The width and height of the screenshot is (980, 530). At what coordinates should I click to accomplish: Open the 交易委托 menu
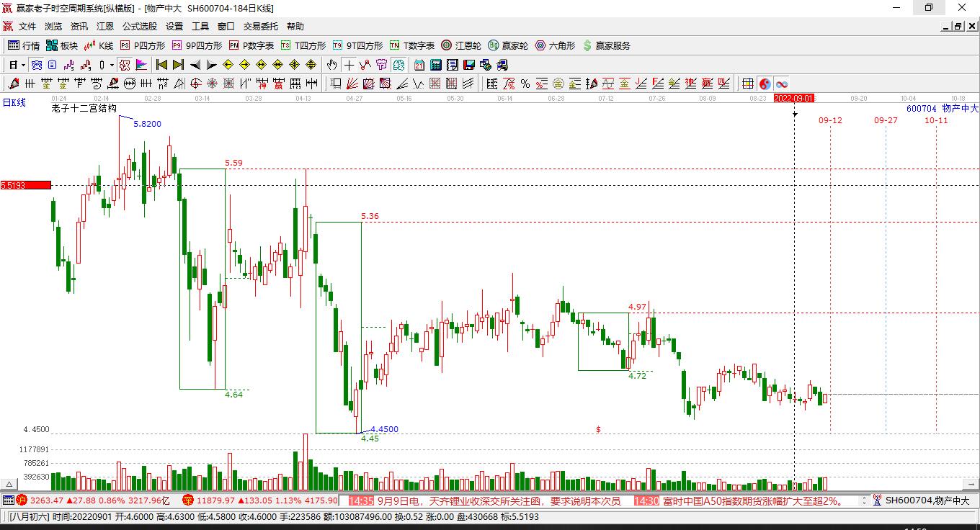point(261,27)
